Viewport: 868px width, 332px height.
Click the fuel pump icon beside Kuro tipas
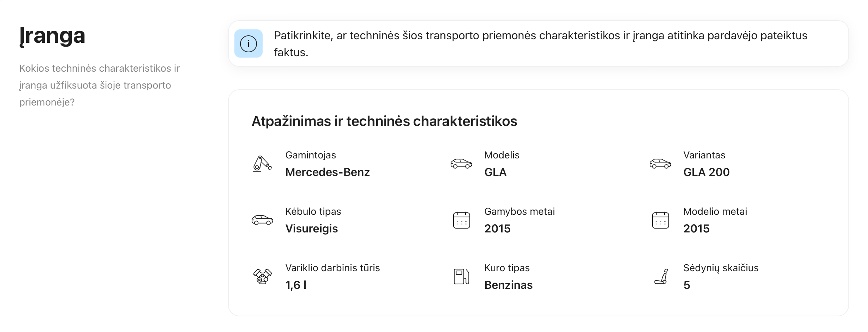pyautogui.click(x=461, y=276)
